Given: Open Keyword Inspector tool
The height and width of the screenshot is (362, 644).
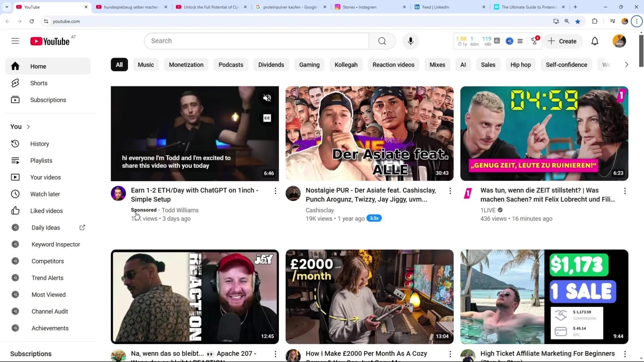Looking at the screenshot, I should (x=48, y=244).
